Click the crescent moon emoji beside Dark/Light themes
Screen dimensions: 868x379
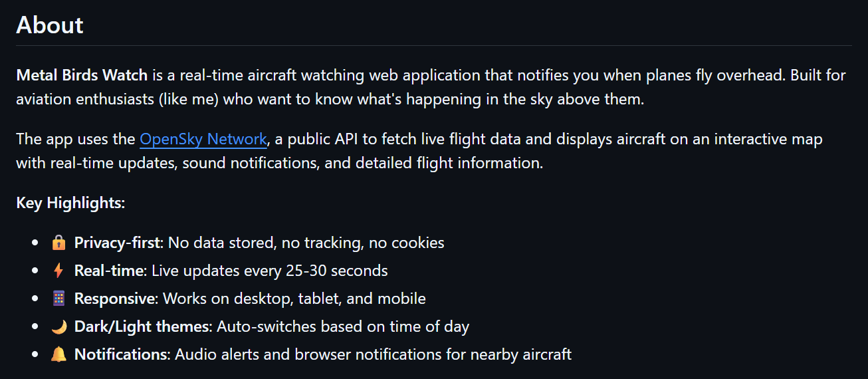(58, 327)
